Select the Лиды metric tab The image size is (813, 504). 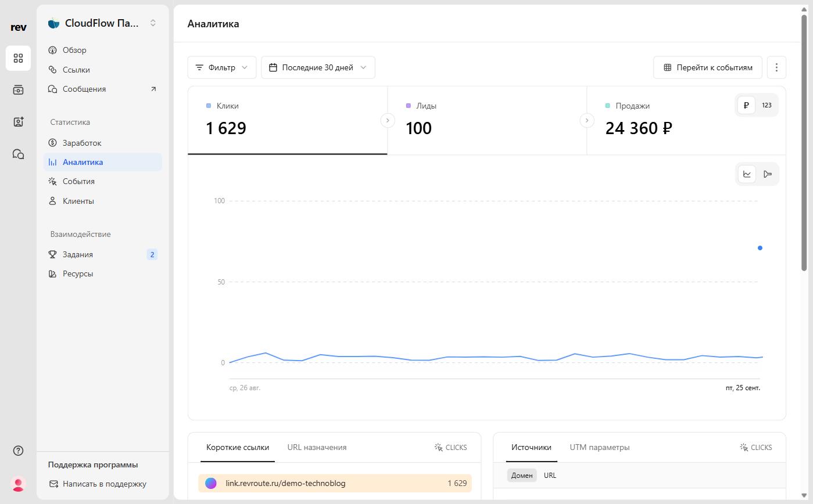(487, 120)
